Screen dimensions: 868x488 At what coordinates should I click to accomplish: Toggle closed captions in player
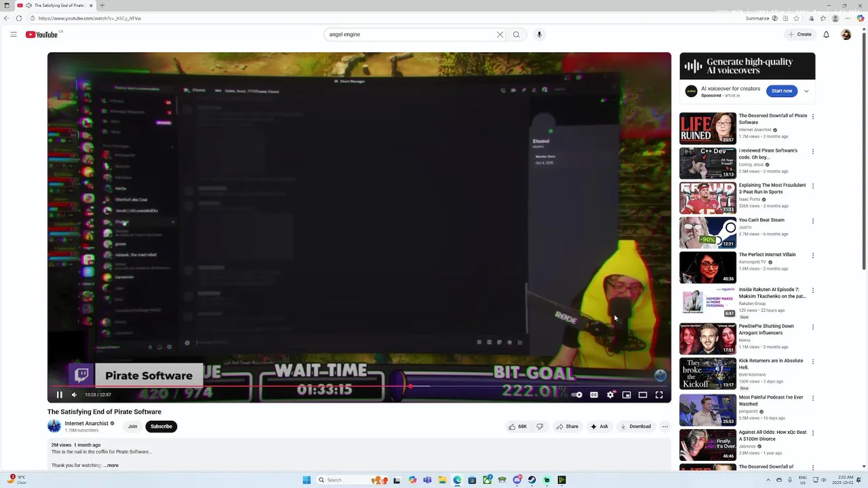click(x=594, y=394)
